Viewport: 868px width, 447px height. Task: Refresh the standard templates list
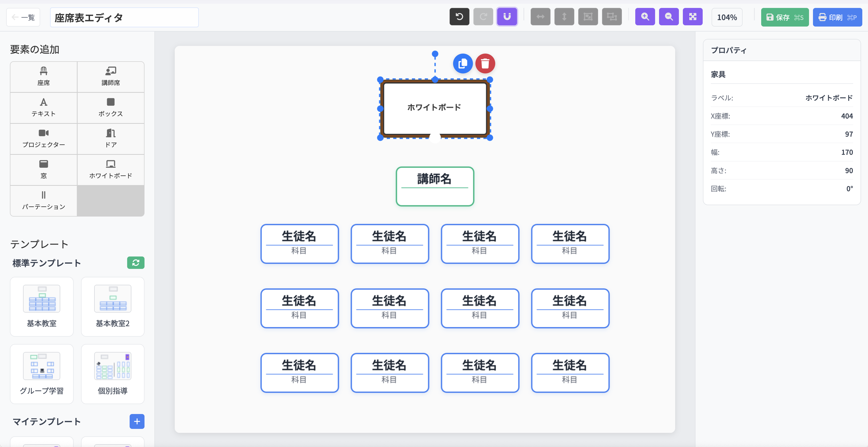click(x=136, y=263)
